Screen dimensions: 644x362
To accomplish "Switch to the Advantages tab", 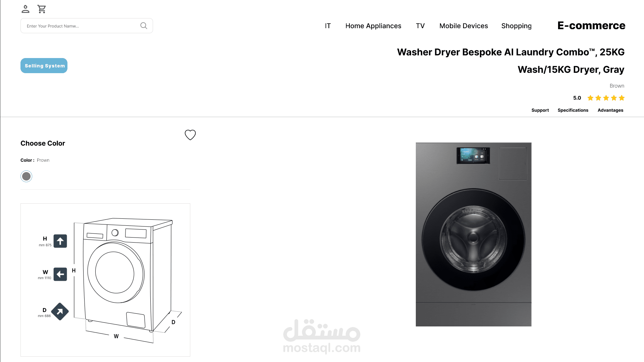I will [610, 110].
